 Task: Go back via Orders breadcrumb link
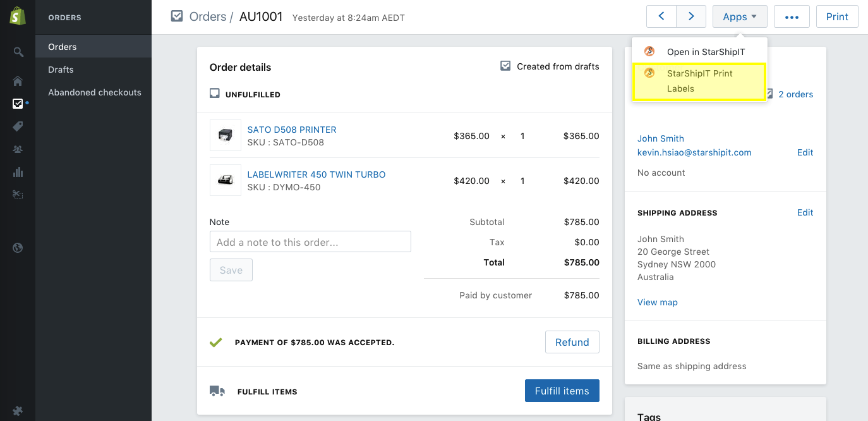(x=208, y=16)
